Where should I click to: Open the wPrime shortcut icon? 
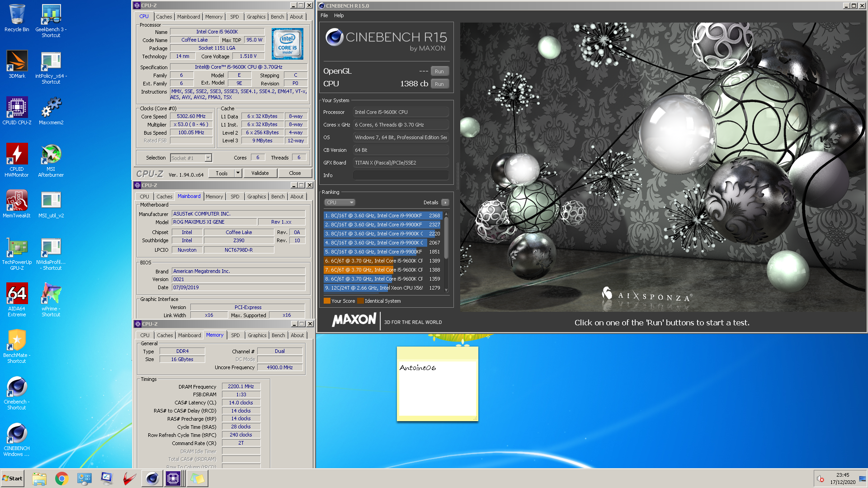[x=51, y=300]
